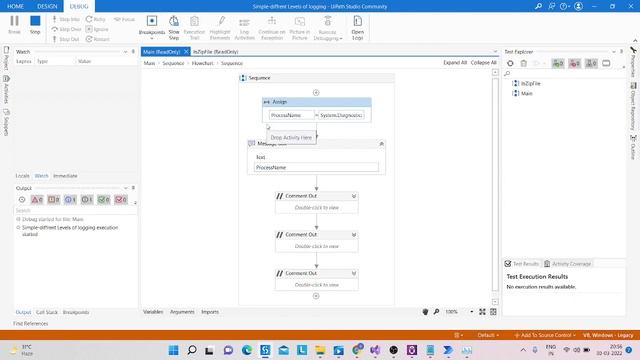Toggle Log Activities option

coord(244,28)
